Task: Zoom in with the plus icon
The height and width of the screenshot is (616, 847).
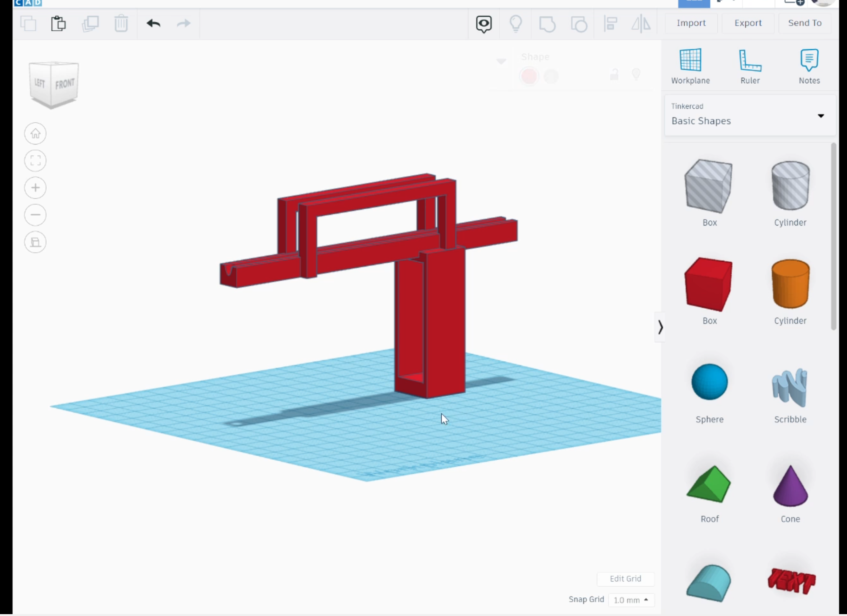Action: coord(35,187)
